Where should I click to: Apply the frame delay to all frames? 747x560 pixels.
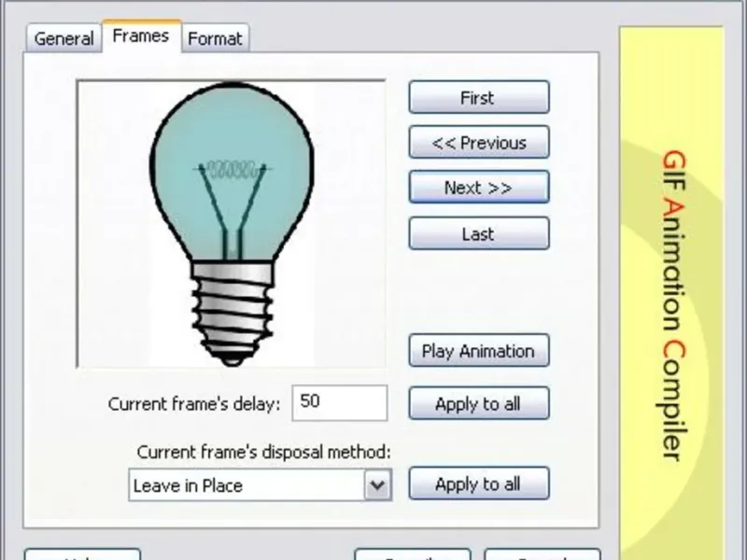pyautogui.click(x=478, y=404)
